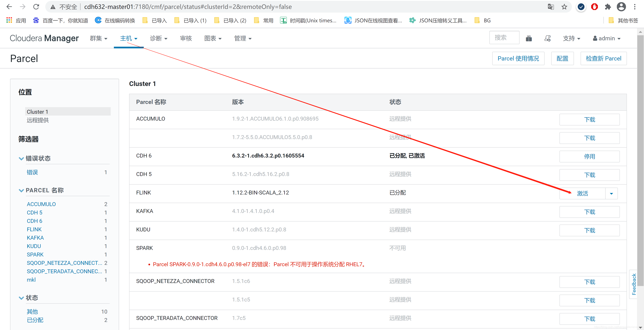Image resolution: width=644 pixels, height=330 pixels.
Task: Filter by ACCUMULO parcel name
Action: click(x=41, y=204)
